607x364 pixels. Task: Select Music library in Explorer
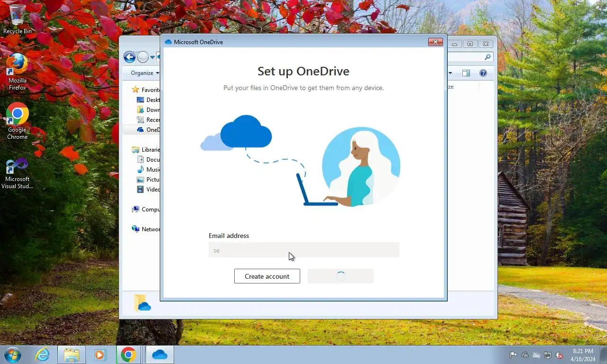[148, 170]
